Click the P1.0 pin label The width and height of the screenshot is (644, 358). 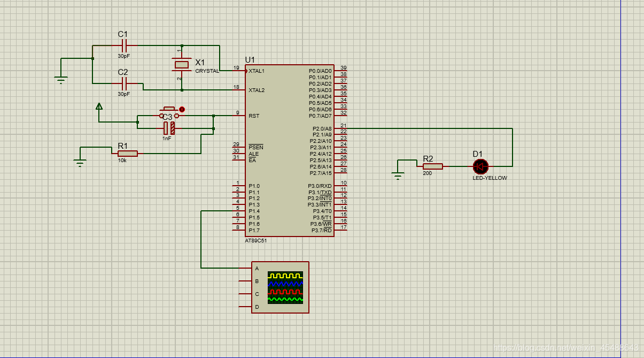tap(254, 186)
